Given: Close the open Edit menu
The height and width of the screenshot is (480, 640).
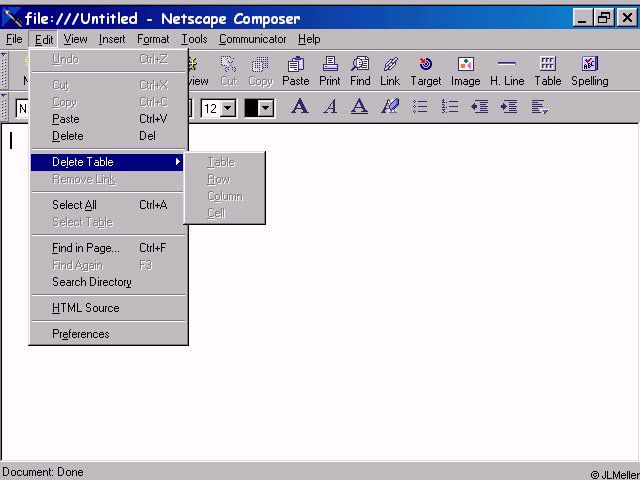Looking at the screenshot, I should click(x=43, y=39).
